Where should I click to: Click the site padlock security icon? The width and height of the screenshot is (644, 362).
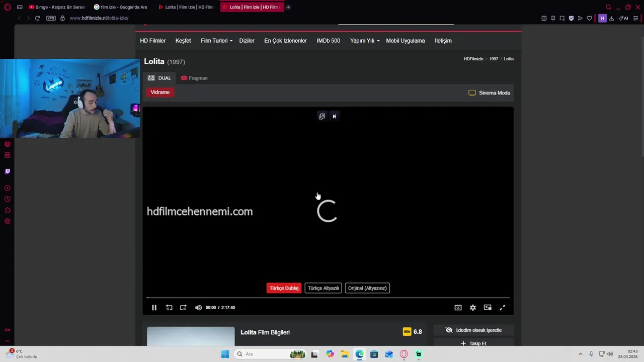point(62,18)
